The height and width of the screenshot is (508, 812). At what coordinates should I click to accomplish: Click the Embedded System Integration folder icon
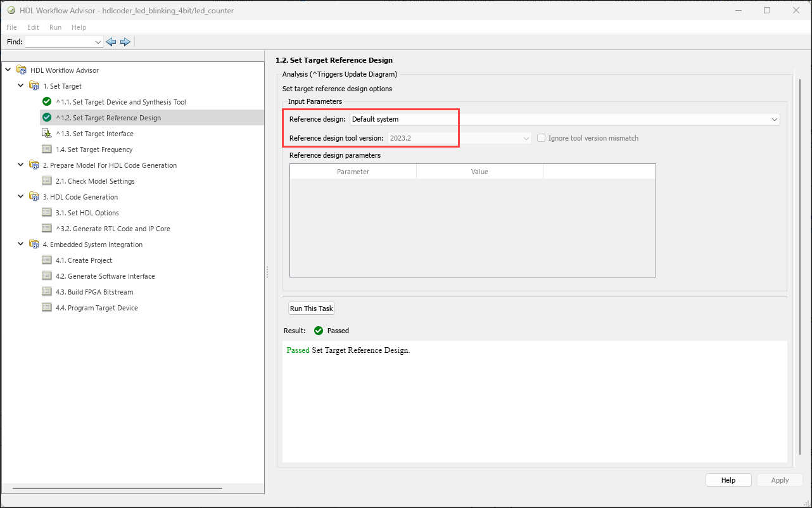click(34, 244)
